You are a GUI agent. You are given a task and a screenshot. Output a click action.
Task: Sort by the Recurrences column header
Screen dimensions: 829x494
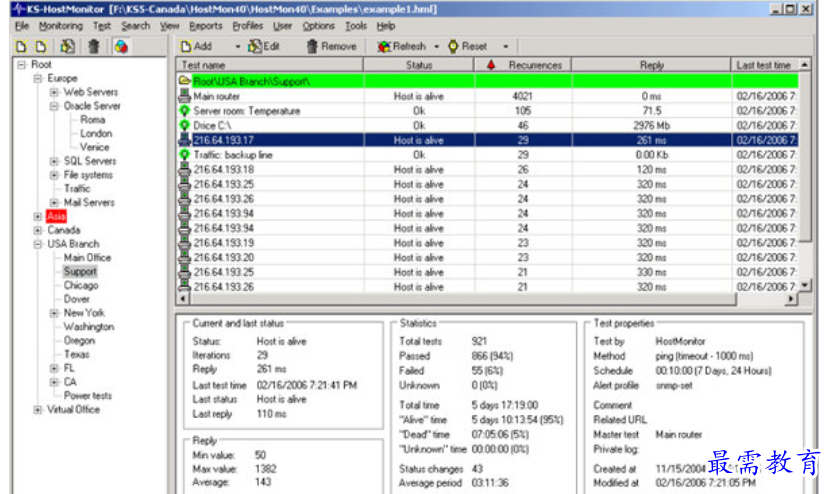[522, 65]
